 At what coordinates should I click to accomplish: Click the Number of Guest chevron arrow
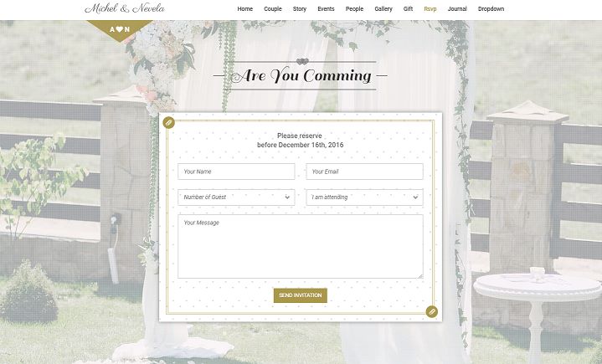point(287,197)
